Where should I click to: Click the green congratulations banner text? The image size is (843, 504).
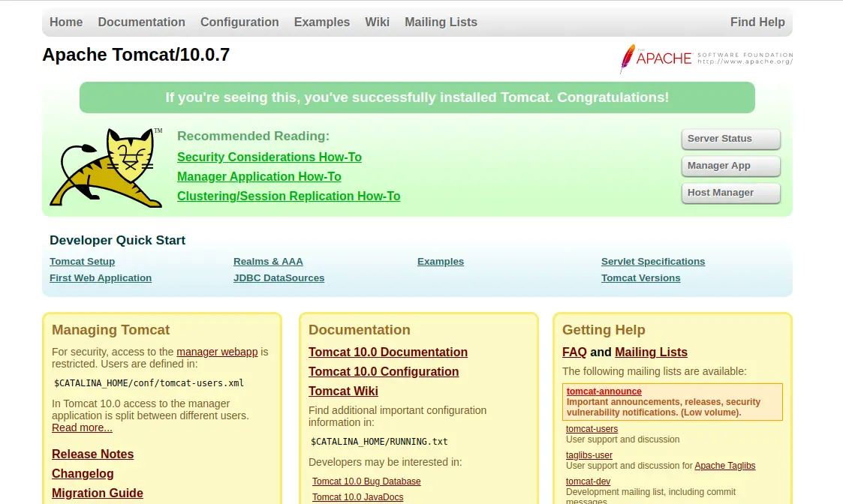(417, 97)
